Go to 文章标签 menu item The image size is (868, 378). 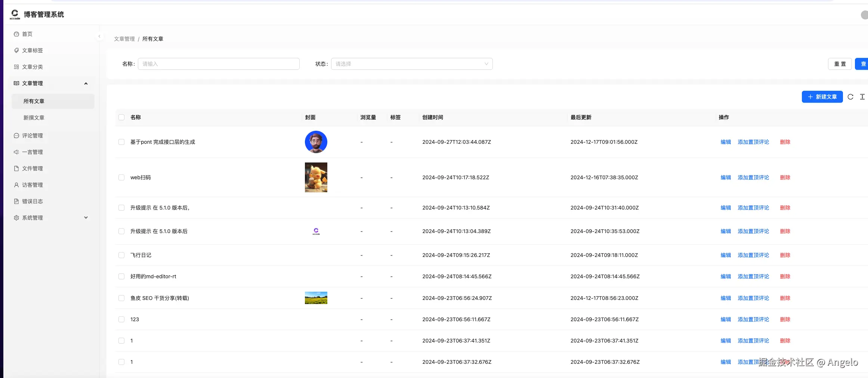(x=52, y=50)
